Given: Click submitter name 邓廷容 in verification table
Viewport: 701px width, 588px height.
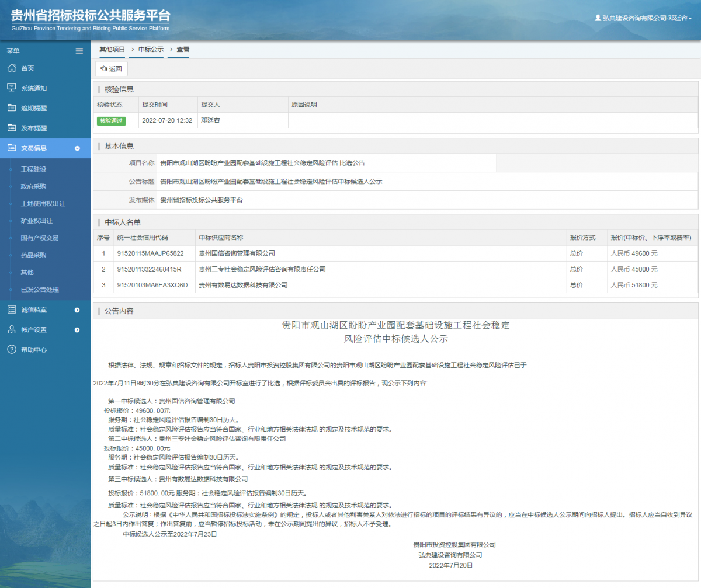Looking at the screenshot, I should (x=210, y=120).
